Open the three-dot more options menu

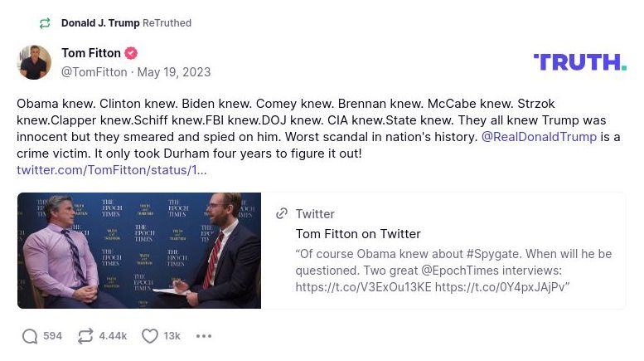(x=204, y=336)
